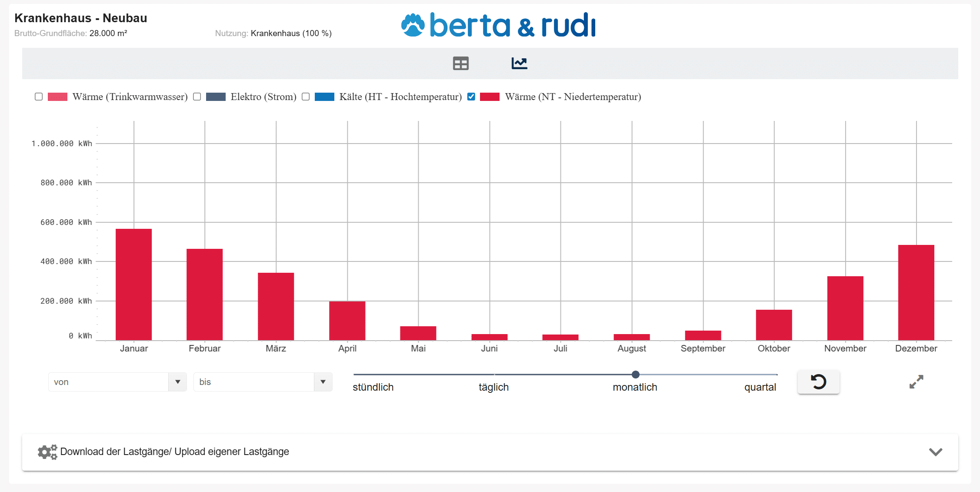The image size is (980, 492).
Task: Click the red Wärme (NT) legend color swatch
Action: [x=490, y=97]
